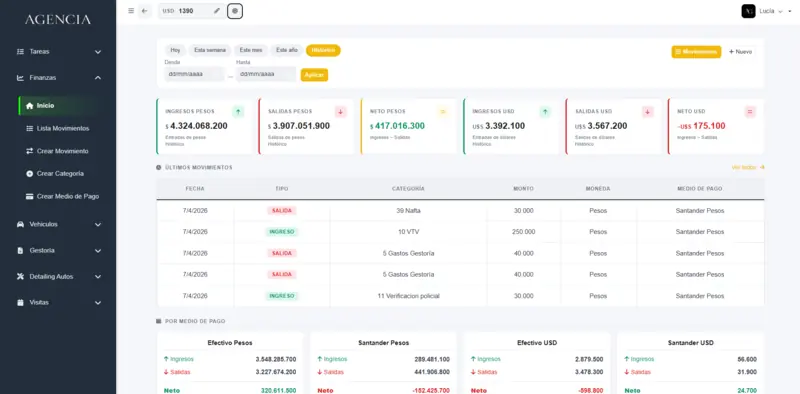
Task: Click the icon beside Por Medio de Pago
Action: click(x=159, y=322)
